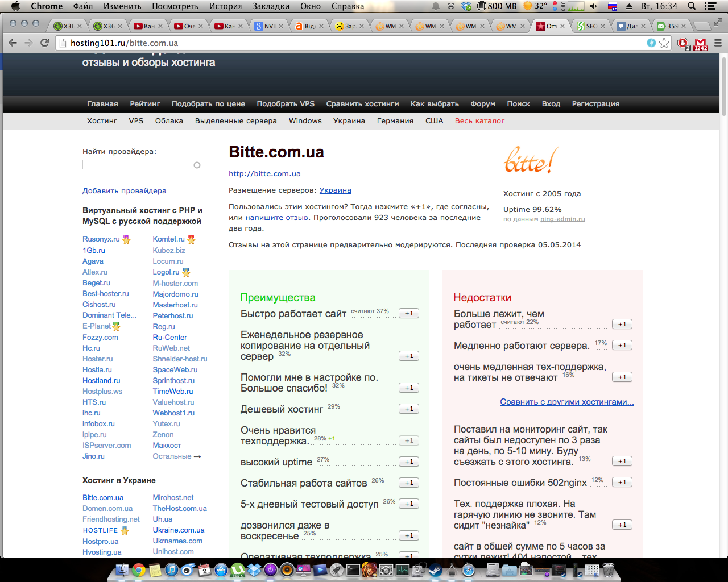Click напишите отзыв link

click(276, 217)
